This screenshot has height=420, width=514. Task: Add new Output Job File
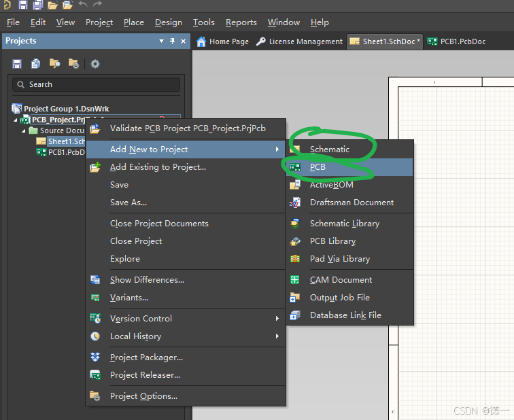click(x=349, y=298)
